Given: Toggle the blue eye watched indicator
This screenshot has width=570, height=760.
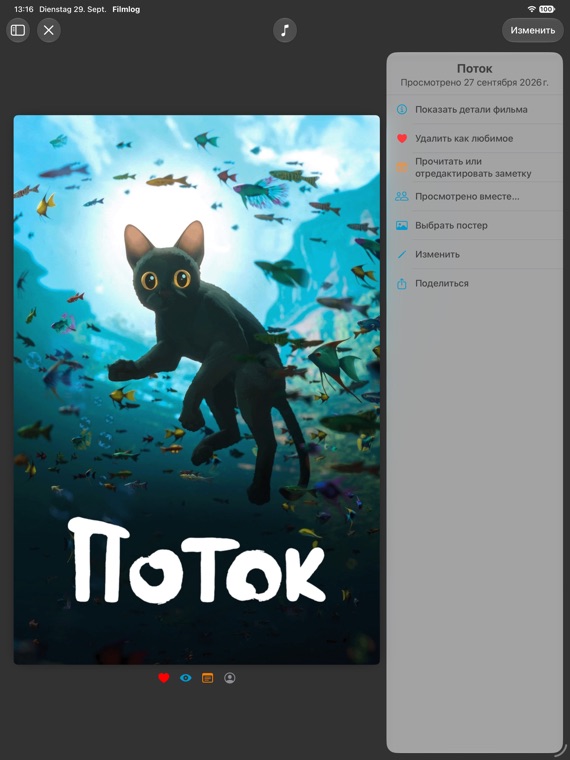Looking at the screenshot, I should click(186, 678).
